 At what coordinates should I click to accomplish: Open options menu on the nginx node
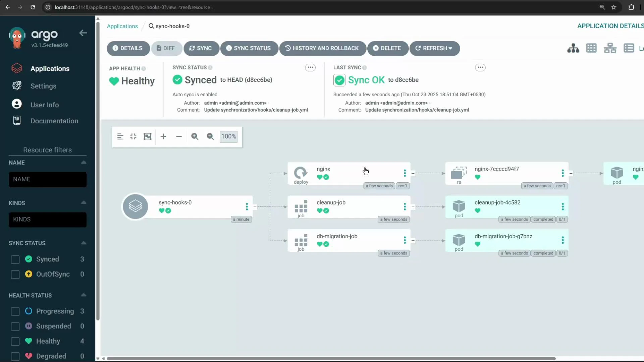click(x=405, y=173)
